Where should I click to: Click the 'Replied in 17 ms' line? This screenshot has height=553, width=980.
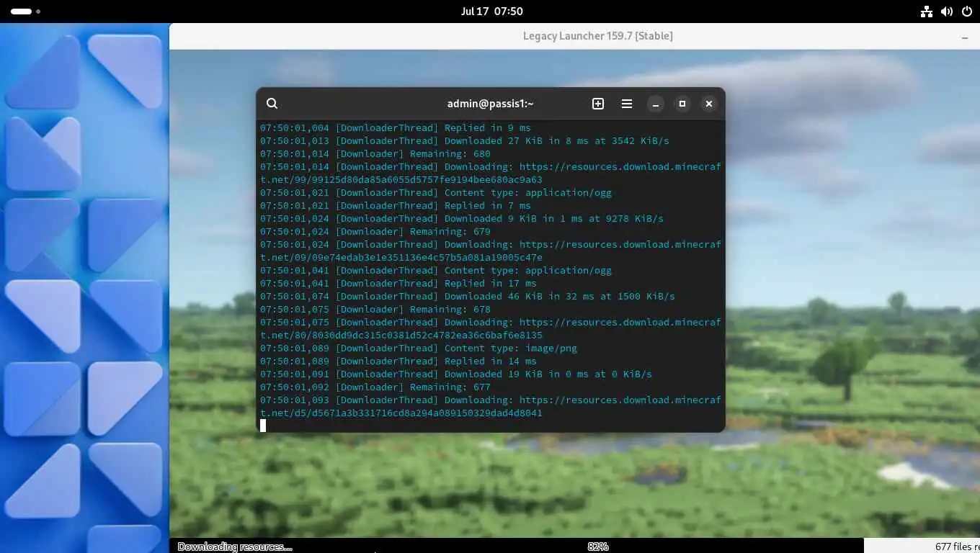click(x=398, y=284)
